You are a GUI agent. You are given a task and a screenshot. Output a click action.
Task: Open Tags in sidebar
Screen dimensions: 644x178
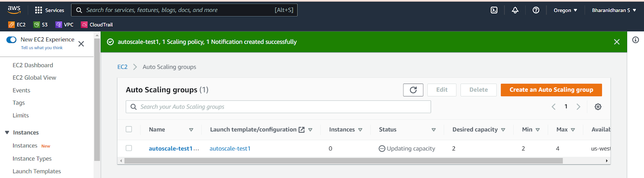(19, 103)
